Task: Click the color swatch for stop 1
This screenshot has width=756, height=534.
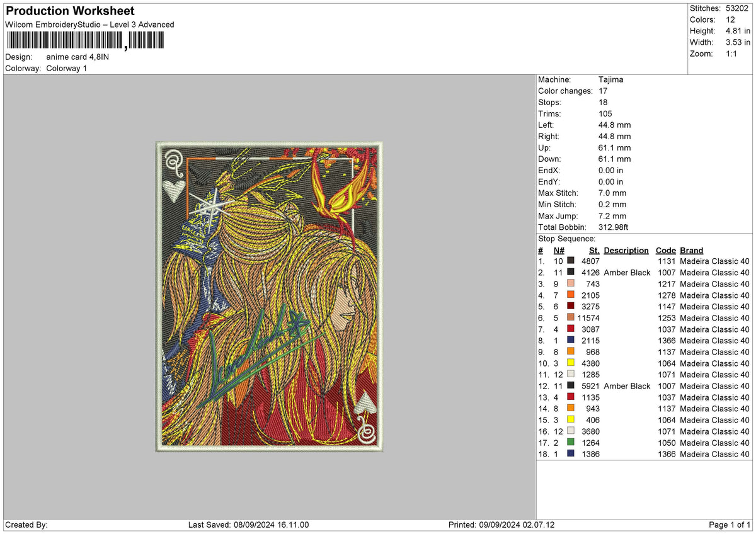Action: 571,261
